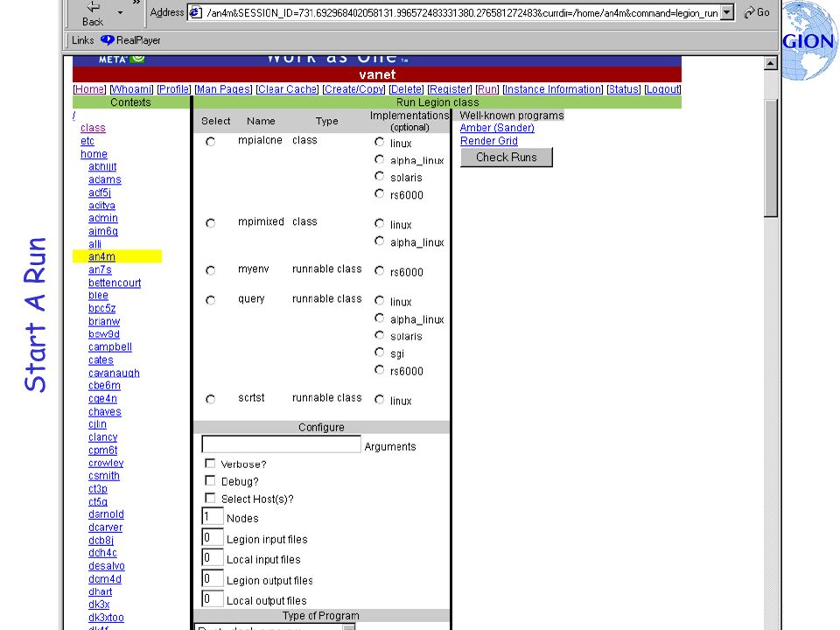Click the Nodes number field

point(212,516)
